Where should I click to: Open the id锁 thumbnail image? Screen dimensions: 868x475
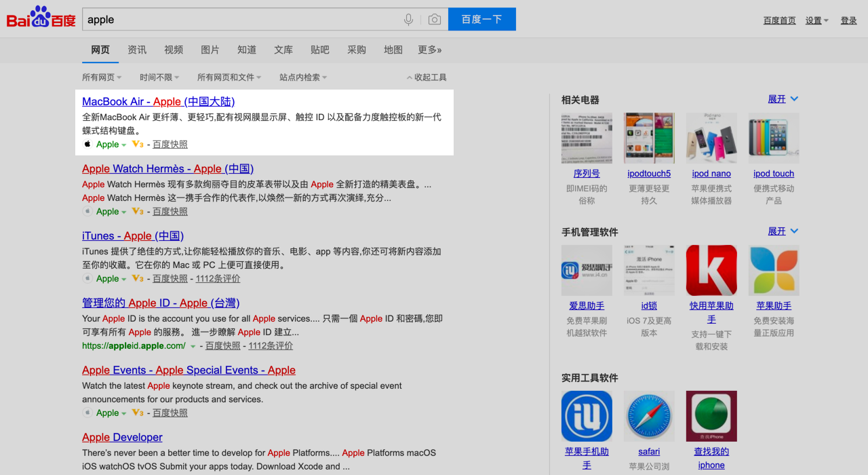point(649,270)
